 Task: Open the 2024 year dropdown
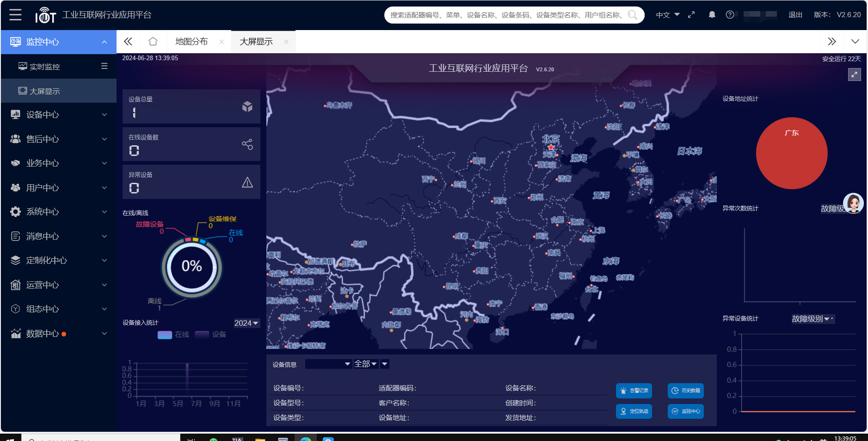(x=246, y=323)
